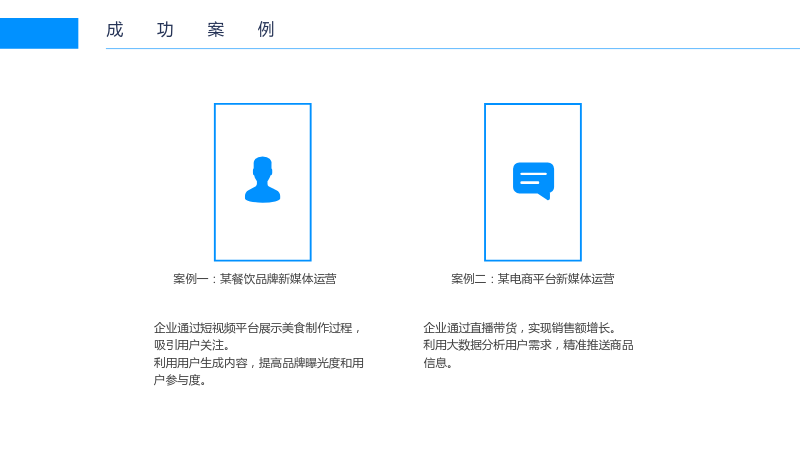Click the line 利用用户生成内容
Screen dimensions: 800x450
click(259, 363)
